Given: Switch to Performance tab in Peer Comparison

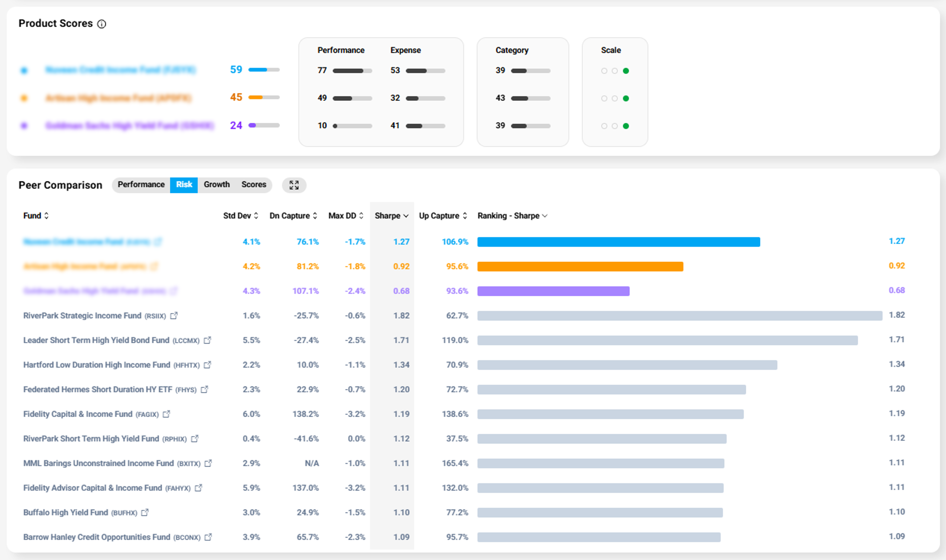Looking at the screenshot, I should (x=141, y=184).
